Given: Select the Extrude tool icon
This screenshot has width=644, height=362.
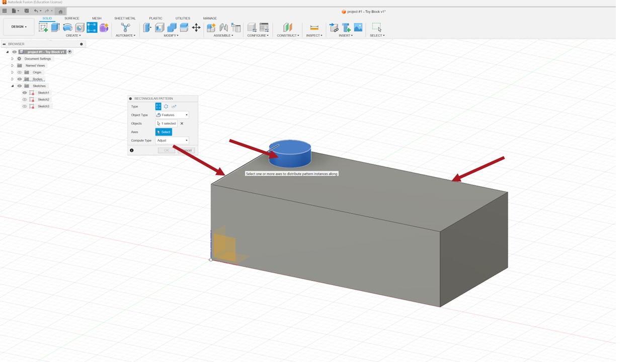Looking at the screenshot, I should pyautogui.click(x=55, y=27).
